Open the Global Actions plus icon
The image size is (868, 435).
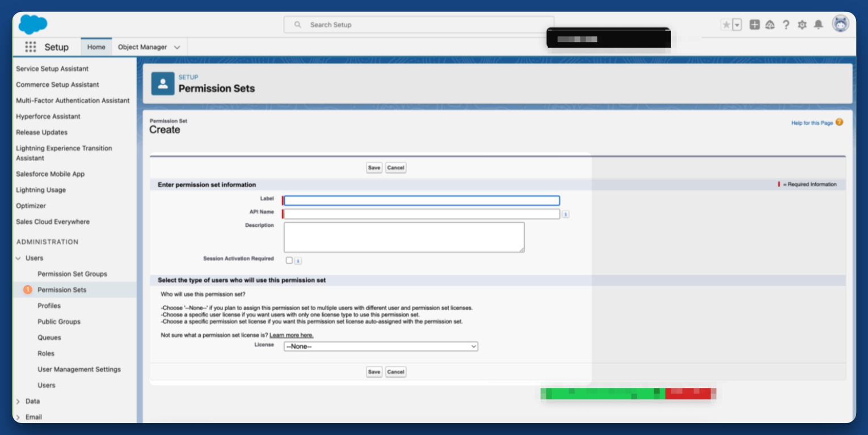click(755, 25)
